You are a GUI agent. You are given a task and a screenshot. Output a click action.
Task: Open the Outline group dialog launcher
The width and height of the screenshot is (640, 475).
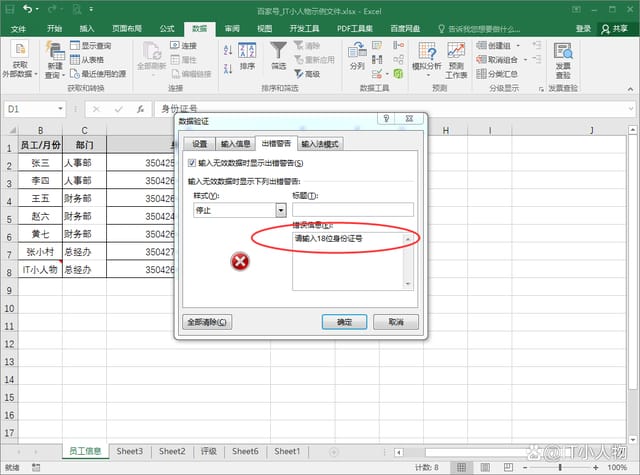coord(541,89)
